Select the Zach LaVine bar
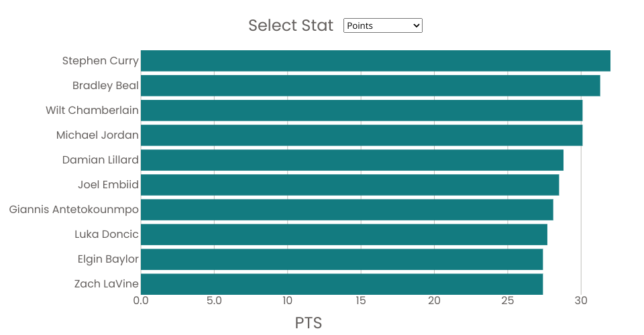This screenshot has width=644, height=335. click(341, 284)
